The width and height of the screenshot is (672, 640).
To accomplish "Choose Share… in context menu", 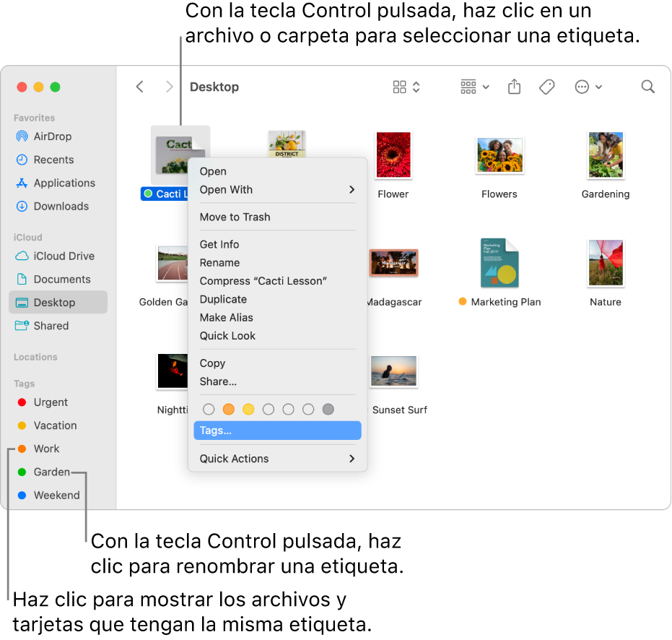I will pyautogui.click(x=277, y=381).
